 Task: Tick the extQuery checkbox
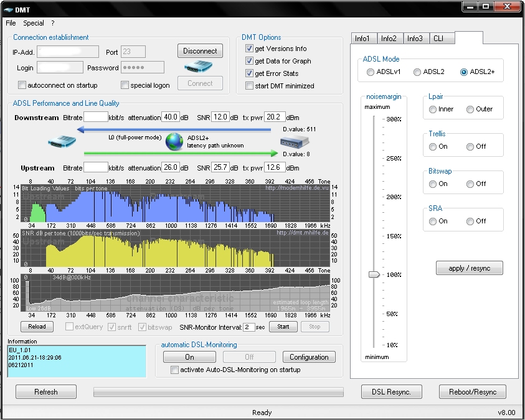(x=69, y=327)
